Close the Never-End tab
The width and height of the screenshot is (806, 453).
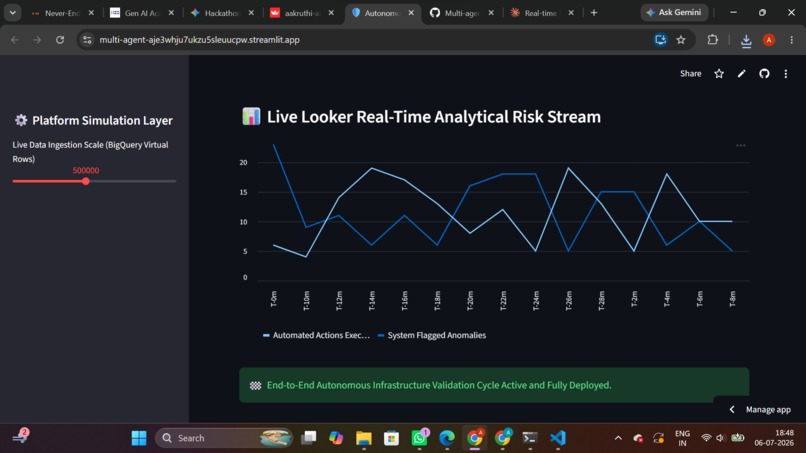click(x=91, y=13)
